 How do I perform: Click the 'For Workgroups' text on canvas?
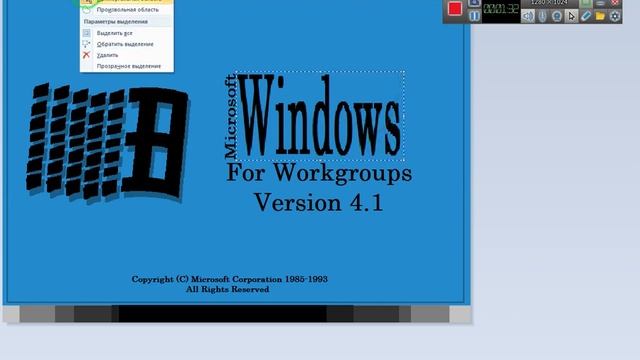click(319, 173)
